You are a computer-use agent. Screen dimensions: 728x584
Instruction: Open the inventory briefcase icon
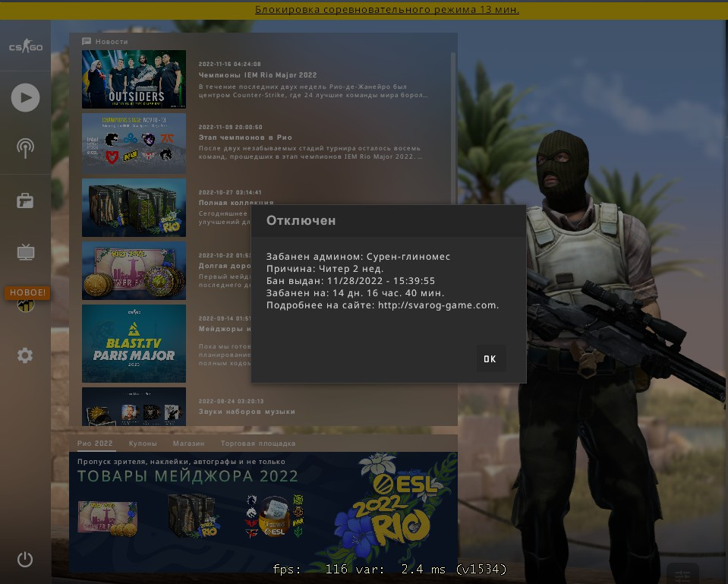click(25, 200)
